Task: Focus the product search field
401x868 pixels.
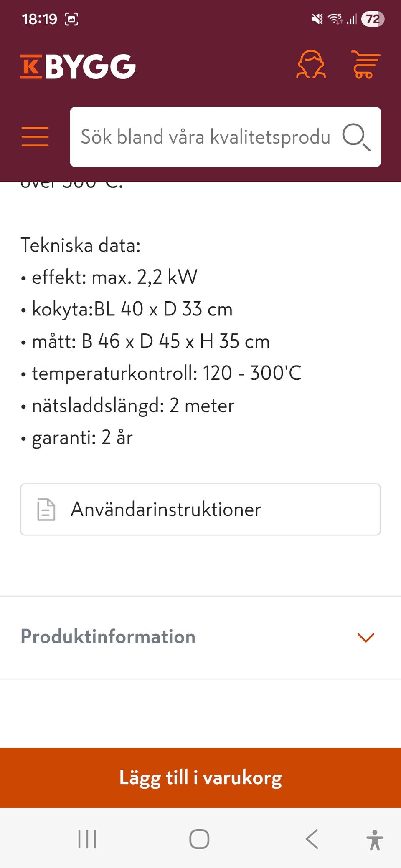Action: (x=206, y=137)
